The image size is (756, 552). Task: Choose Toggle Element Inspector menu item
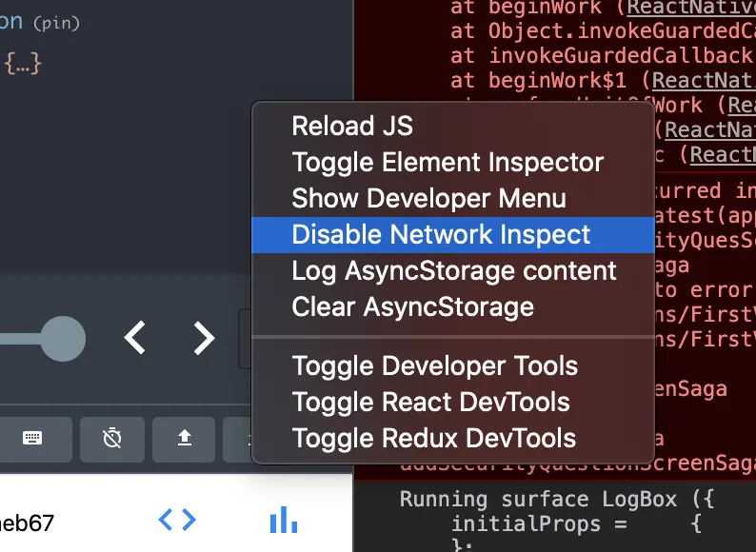pos(448,162)
